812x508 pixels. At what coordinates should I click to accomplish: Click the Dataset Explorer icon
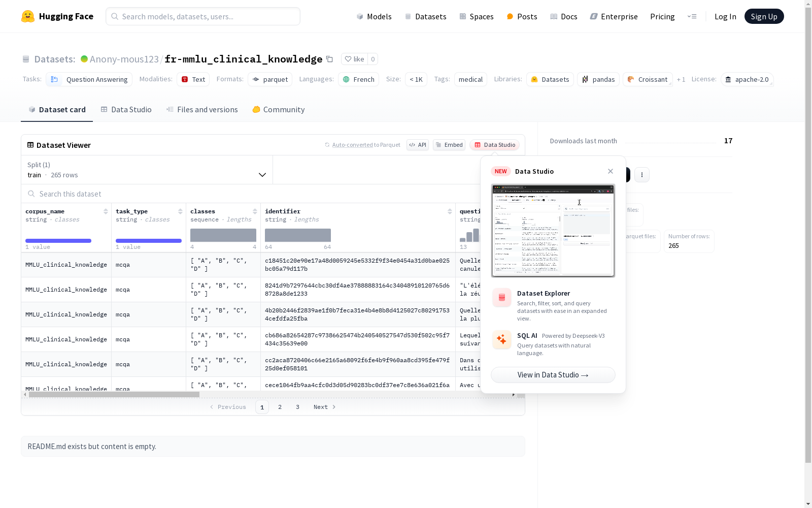pos(502,298)
